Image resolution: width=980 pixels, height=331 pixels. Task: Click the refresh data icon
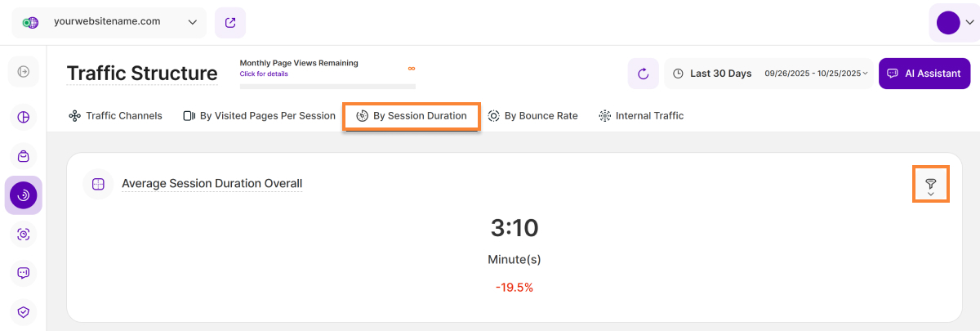(x=643, y=74)
